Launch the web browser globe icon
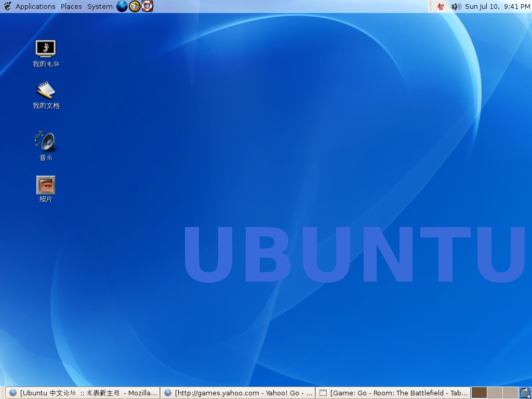Viewport: 532px width, 399px height. click(122, 6)
